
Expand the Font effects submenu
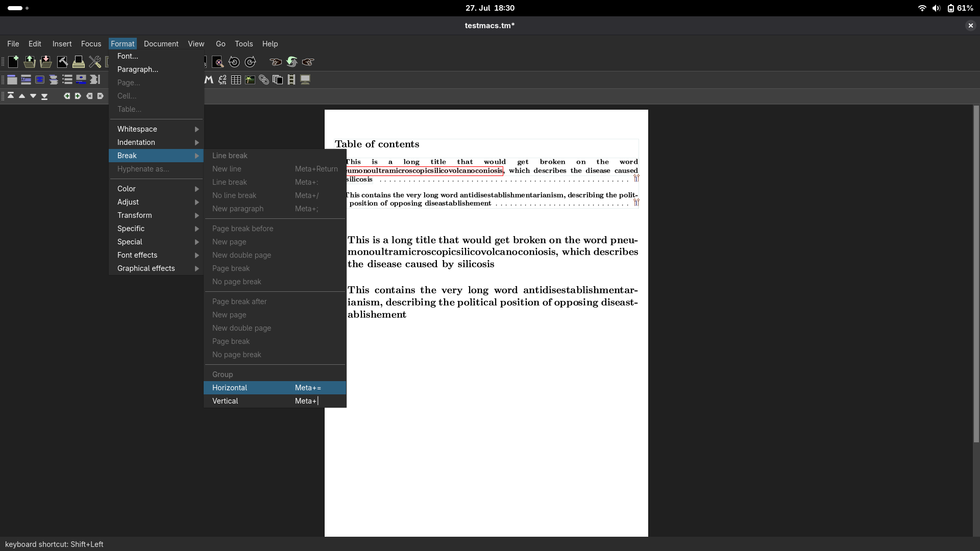pos(156,255)
